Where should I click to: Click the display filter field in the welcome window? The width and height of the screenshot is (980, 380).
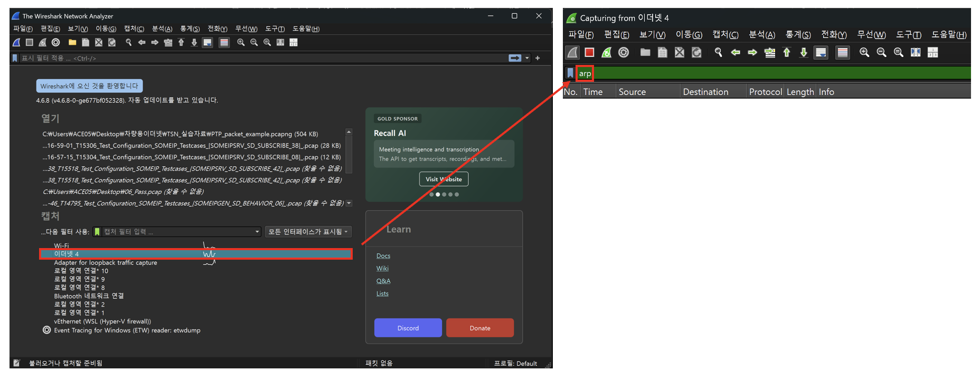point(263,58)
